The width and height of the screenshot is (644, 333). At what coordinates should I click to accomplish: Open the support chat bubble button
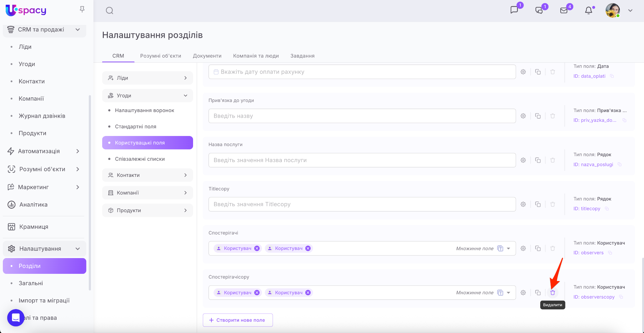click(16, 318)
